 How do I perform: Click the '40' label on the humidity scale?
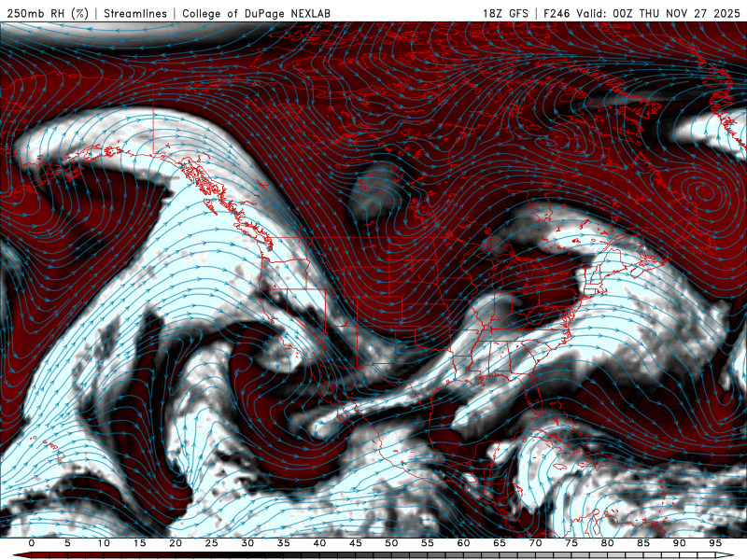click(319, 543)
